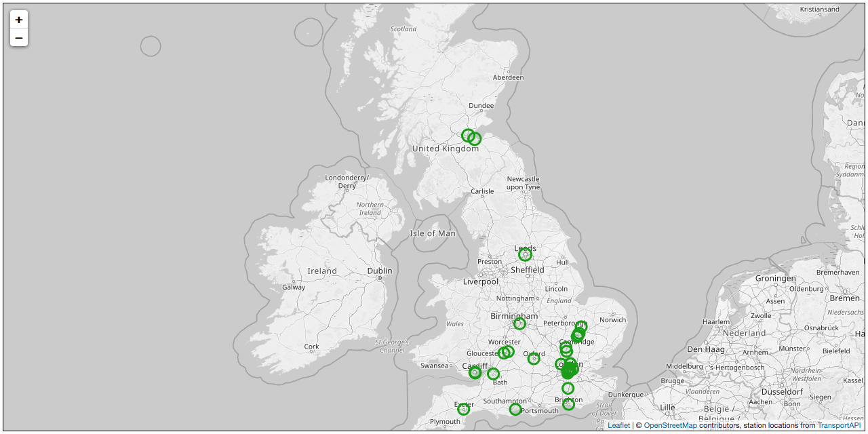Open the Leaflet attribution link
868x434 pixels.
(x=618, y=426)
